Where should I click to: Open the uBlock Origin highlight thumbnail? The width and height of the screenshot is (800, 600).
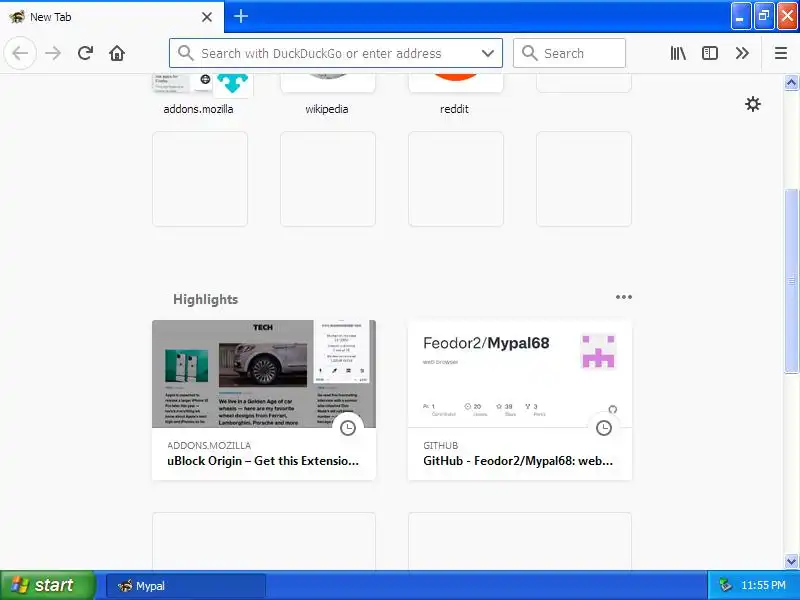point(264,374)
